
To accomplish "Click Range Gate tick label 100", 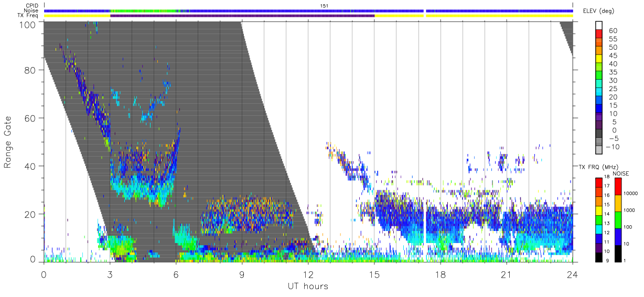I will (x=27, y=25).
